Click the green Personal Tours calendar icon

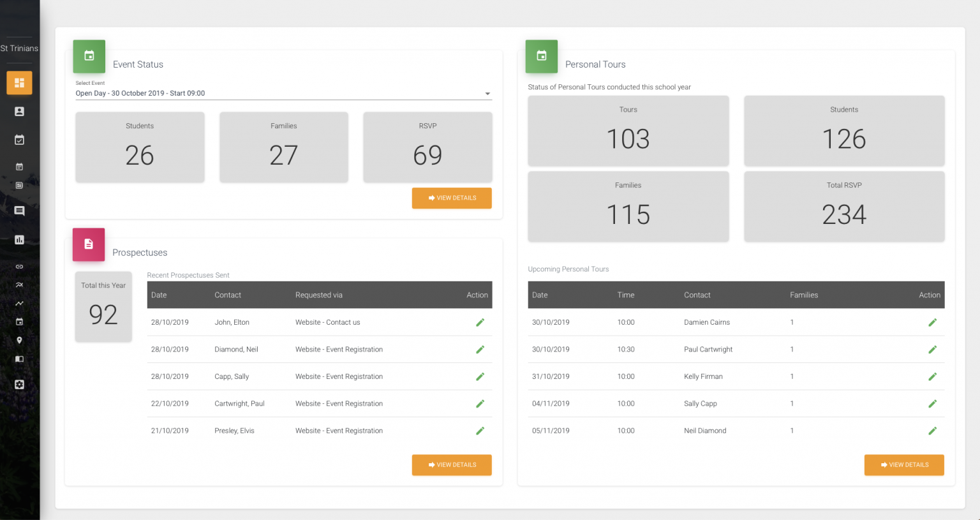click(x=541, y=56)
